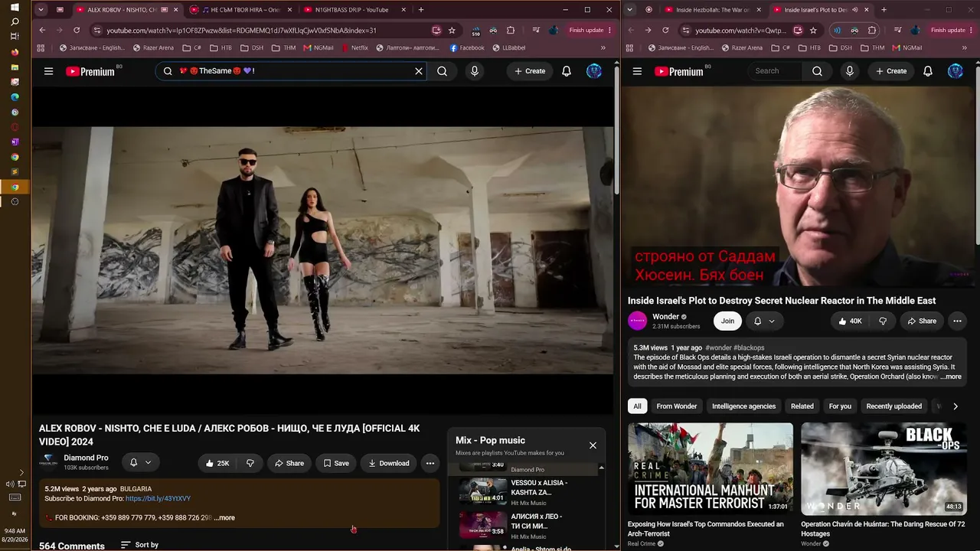Click Create in the left YouTube window

point(530,71)
